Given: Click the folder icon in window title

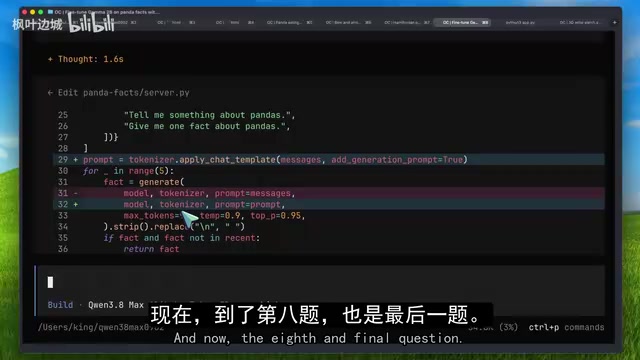Looking at the screenshot, I should coord(50,12).
